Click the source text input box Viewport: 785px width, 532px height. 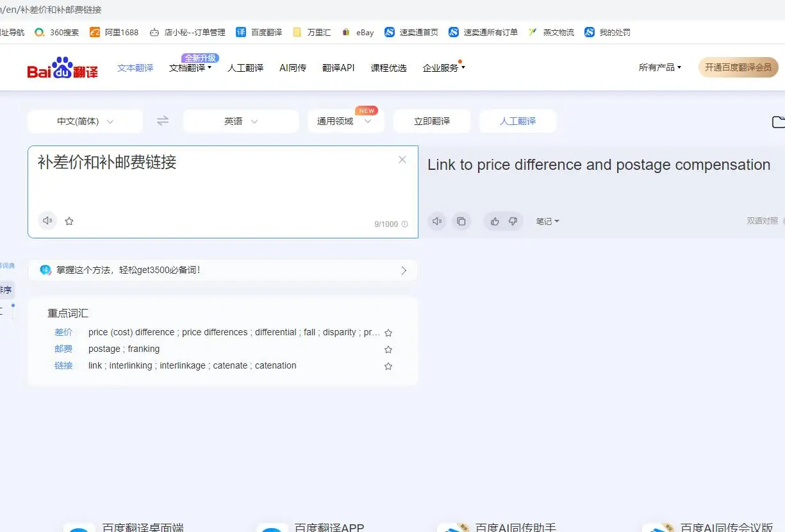pos(223,192)
